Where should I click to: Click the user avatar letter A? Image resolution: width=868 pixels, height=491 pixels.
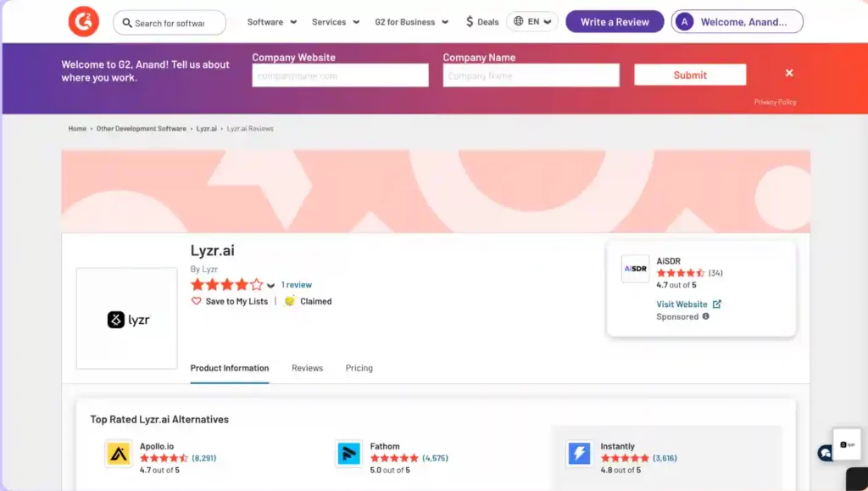point(684,21)
